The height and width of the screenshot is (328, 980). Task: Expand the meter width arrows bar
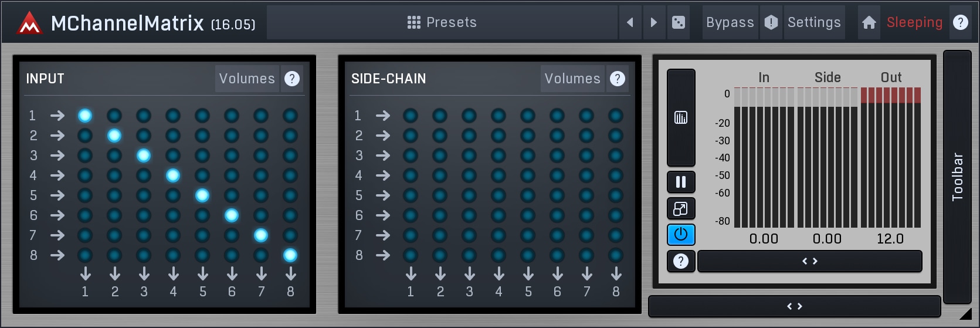(810, 261)
